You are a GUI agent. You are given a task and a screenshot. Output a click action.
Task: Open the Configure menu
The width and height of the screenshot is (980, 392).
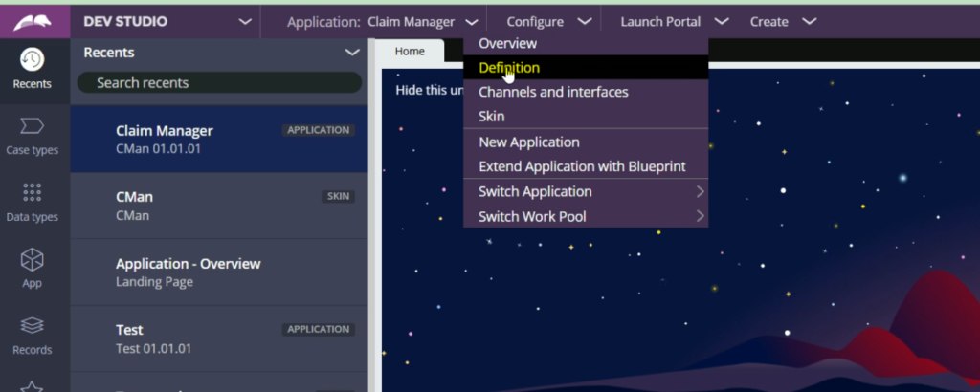(x=548, y=22)
